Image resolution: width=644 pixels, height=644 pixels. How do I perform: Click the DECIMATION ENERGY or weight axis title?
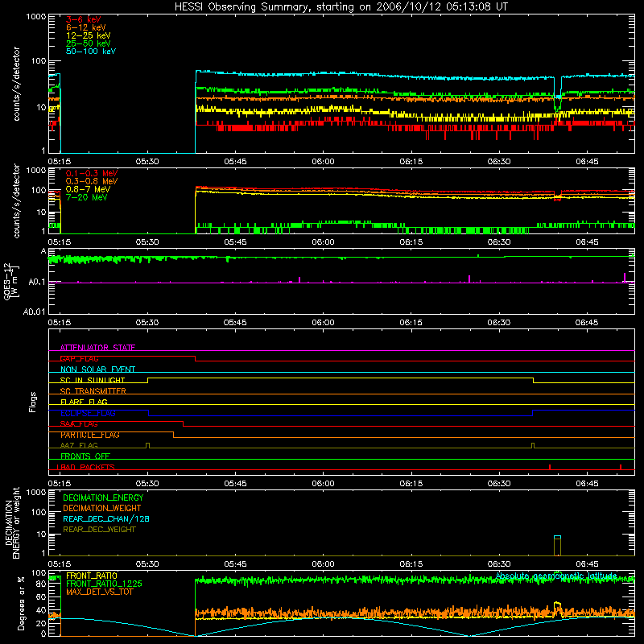[x=12, y=523]
